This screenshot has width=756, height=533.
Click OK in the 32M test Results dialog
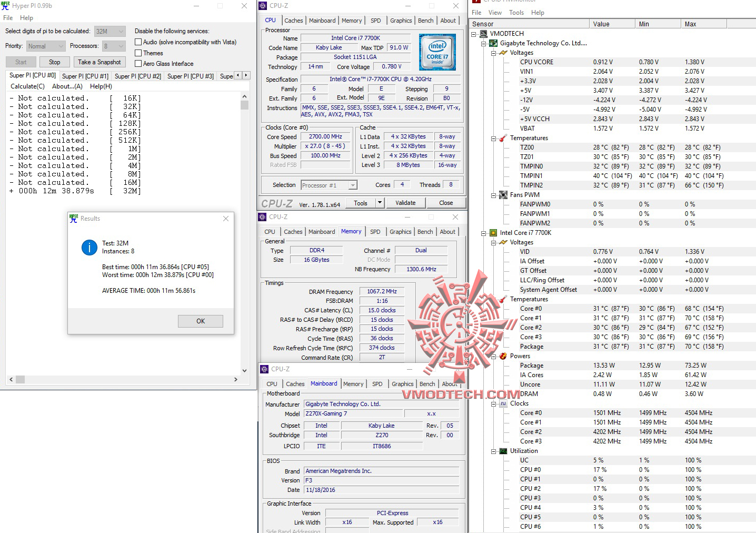tap(200, 321)
